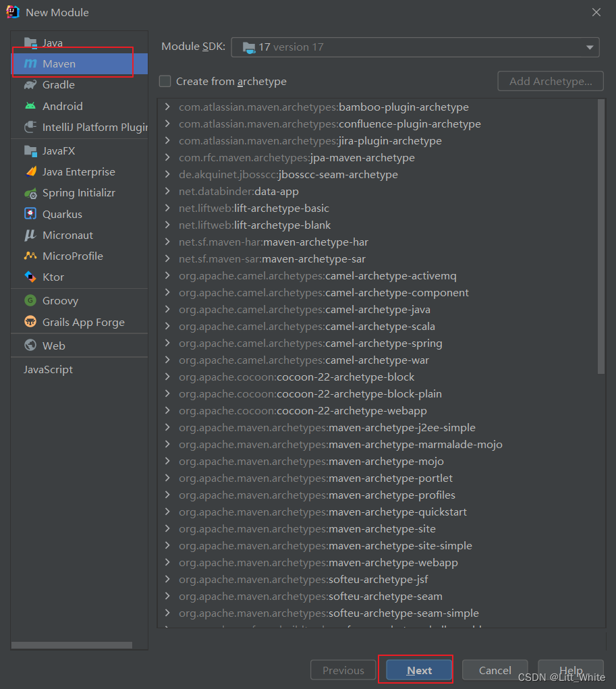This screenshot has width=616, height=689.
Task: Pick the Groovy icon
Action: click(30, 301)
